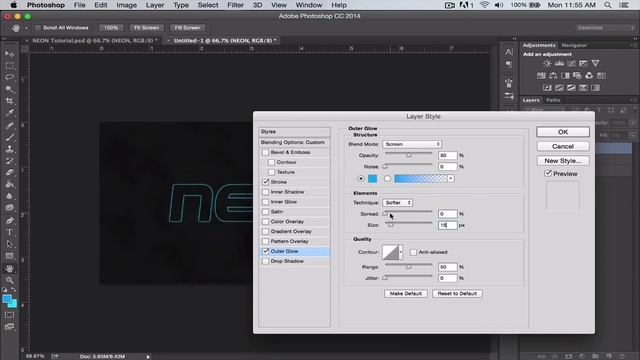Check the Anti-aliased option

pyautogui.click(x=413, y=252)
